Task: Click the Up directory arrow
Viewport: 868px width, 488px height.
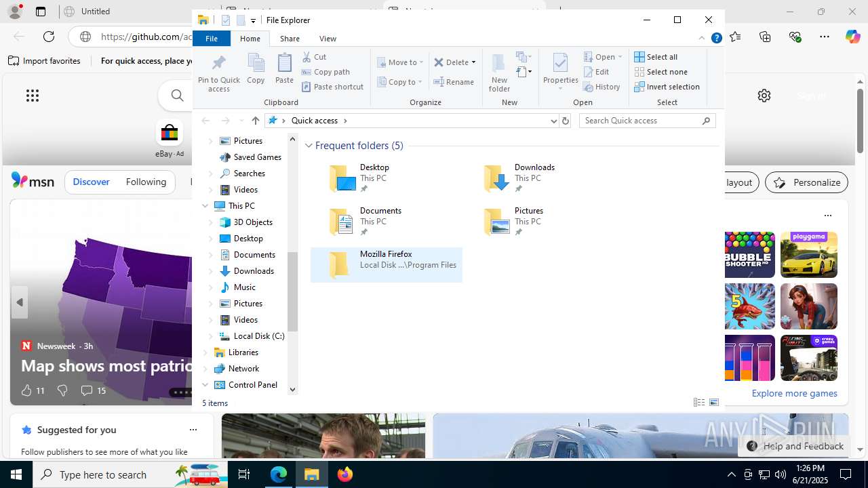Action: (256, 121)
